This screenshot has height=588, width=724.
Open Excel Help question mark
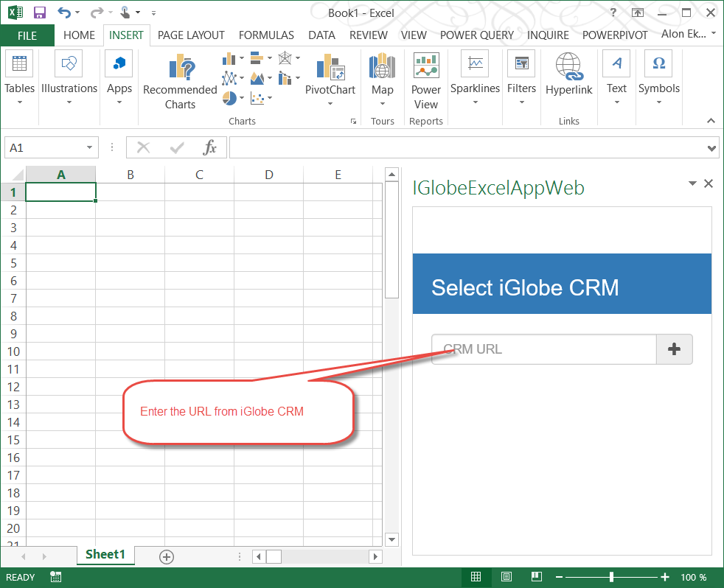click(x=613, y=13)
